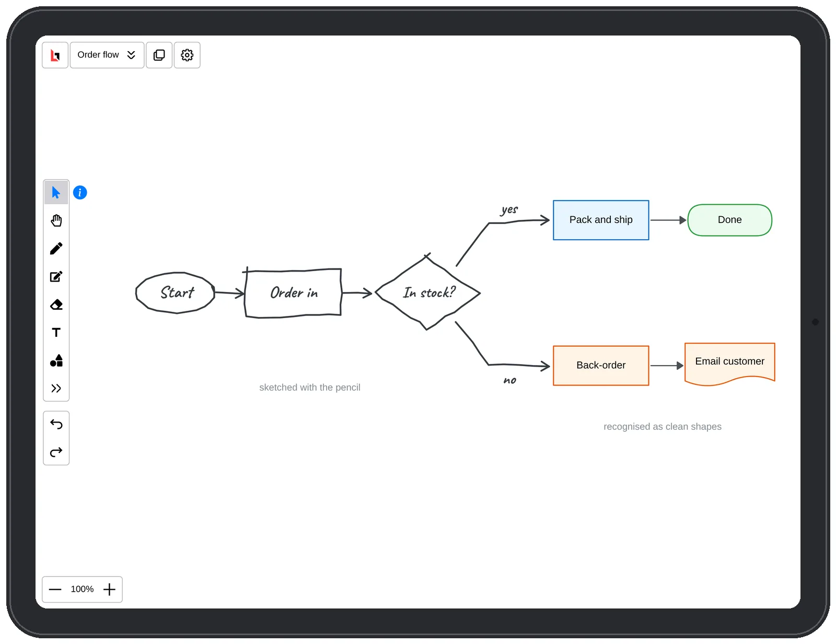Click the handwritten yes label
The image size is (836, 644).
click(509, 209)
